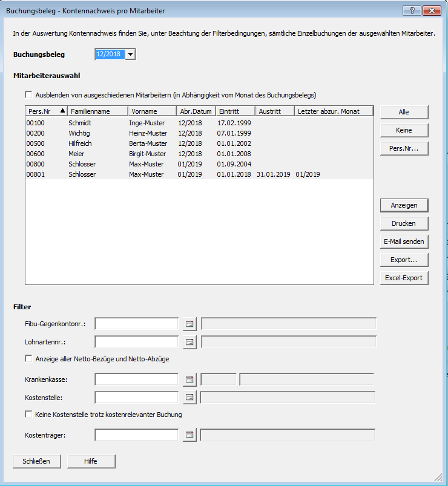The height and width of the screenshot is (486, 448).
Task: Click the Anzeigen button
Action: (404, 205)
